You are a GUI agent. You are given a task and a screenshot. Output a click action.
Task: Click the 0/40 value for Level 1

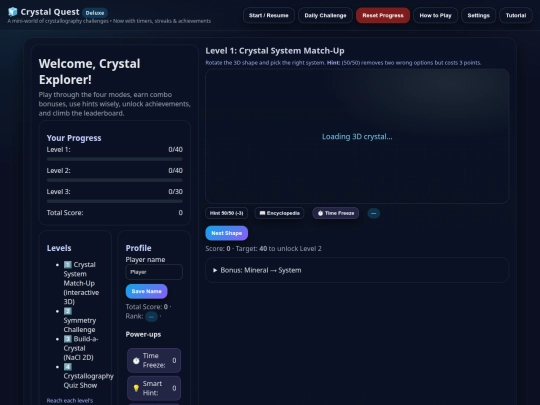176,149
